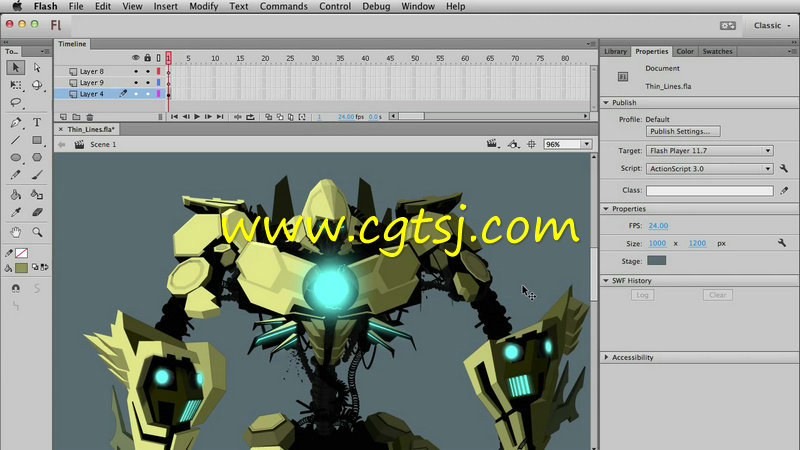800x450 pixels.
Task: Select the PolyStar tool
Action: 37,158
